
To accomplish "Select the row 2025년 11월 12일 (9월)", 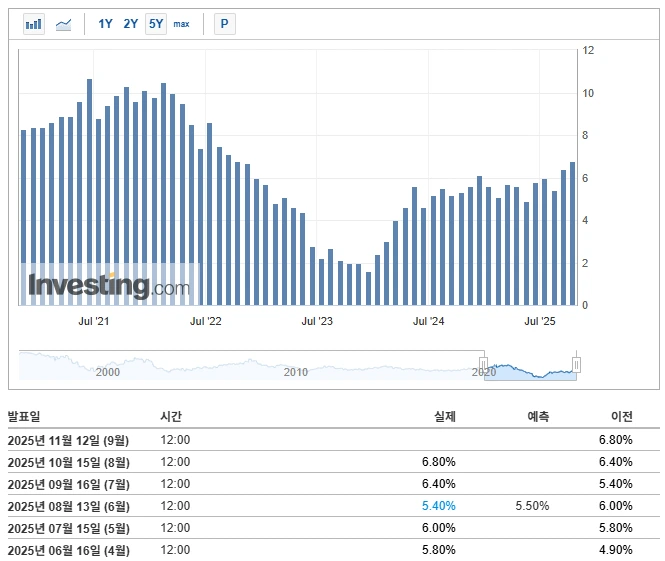I will [x=333, y=440].
